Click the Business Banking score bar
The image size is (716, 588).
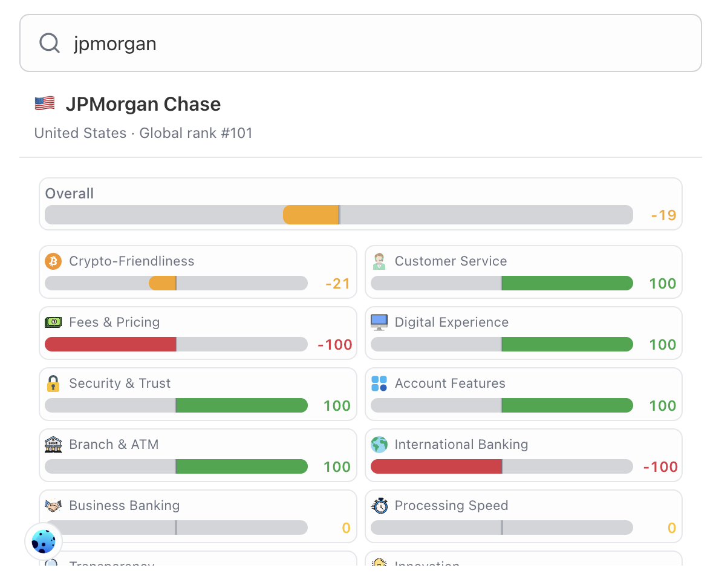point(176,528)
